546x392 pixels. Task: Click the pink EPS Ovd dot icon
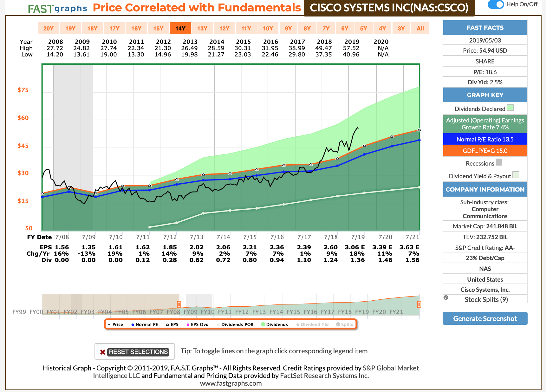(x=189, y=324)
